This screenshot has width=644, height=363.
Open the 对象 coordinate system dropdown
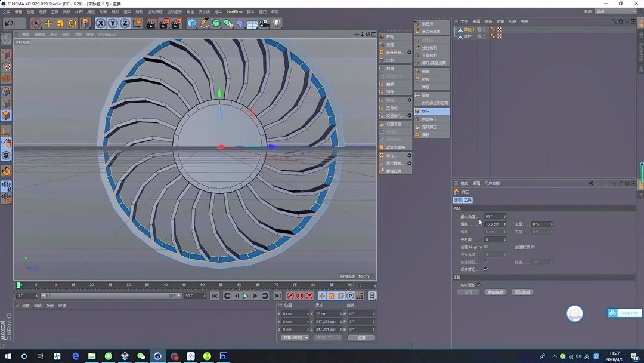pos(293,337)
